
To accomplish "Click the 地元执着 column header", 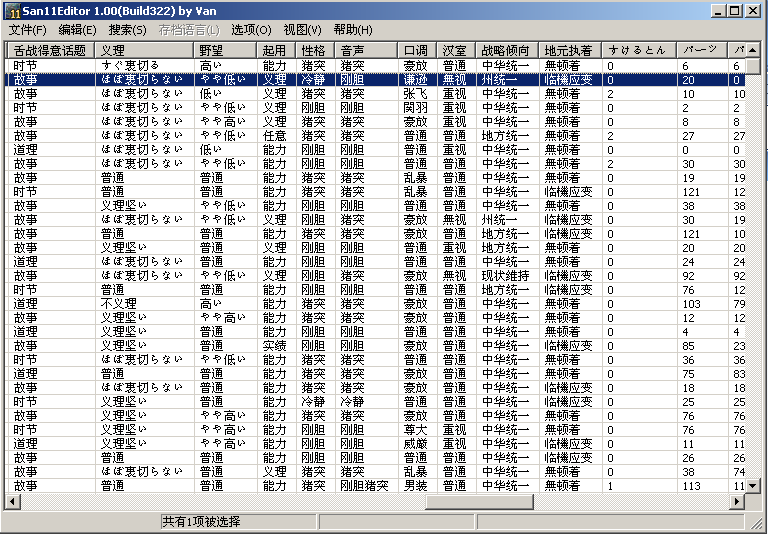I will [x=570, y=50].
